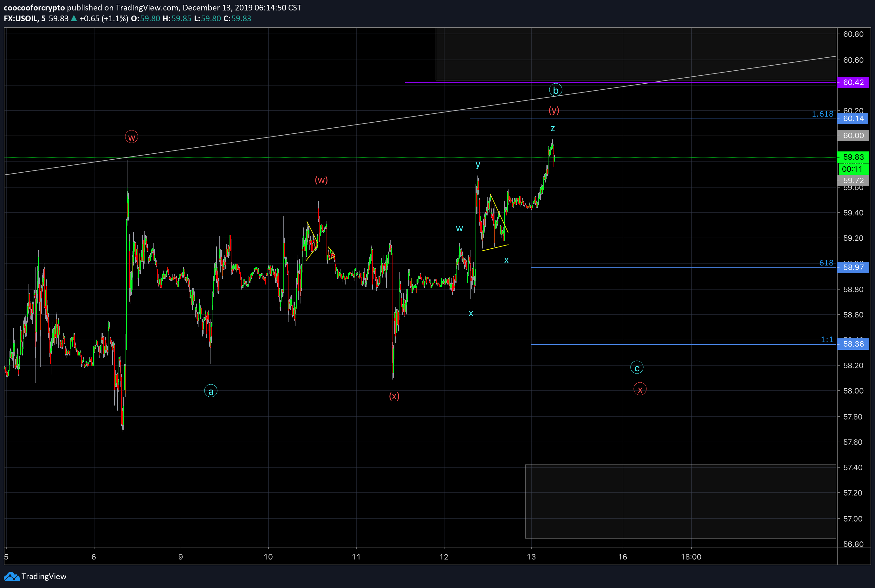Click date 12 on the time axis
The height and width of the screenshot is (588, 875).
444,557
